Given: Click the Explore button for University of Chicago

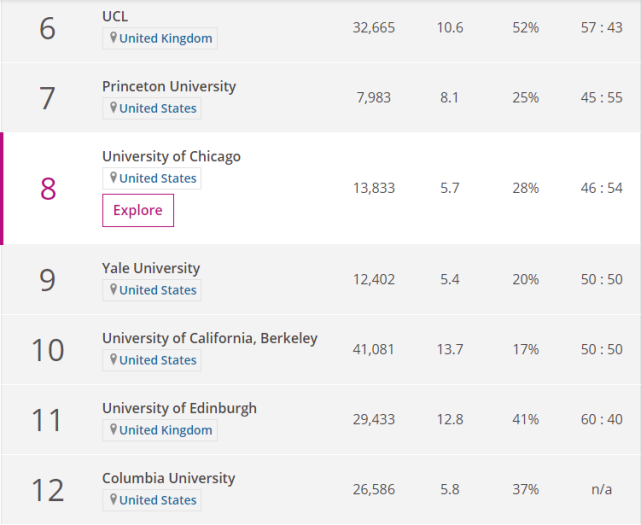Looking at the screenshot, I should tap(138, 210).
